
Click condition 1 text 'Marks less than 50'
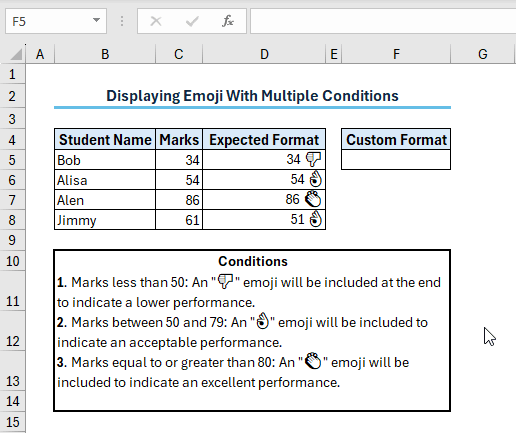click(128, 282)
